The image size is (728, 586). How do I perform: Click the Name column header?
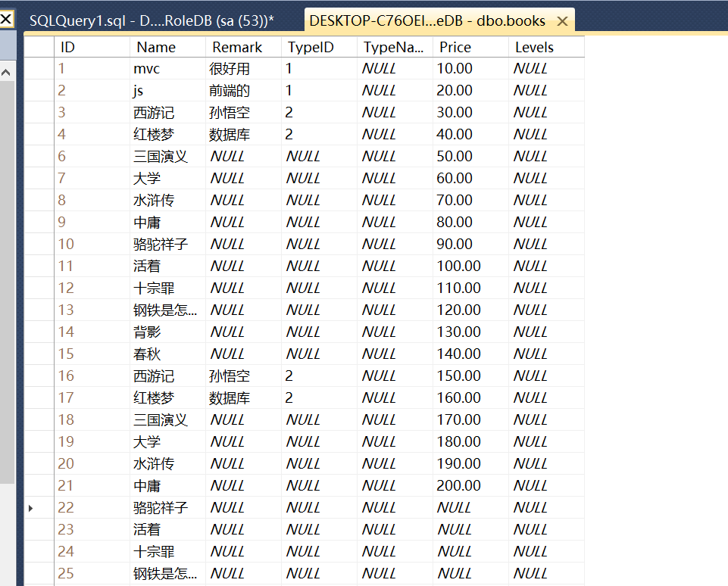click(x=167, y=48)
